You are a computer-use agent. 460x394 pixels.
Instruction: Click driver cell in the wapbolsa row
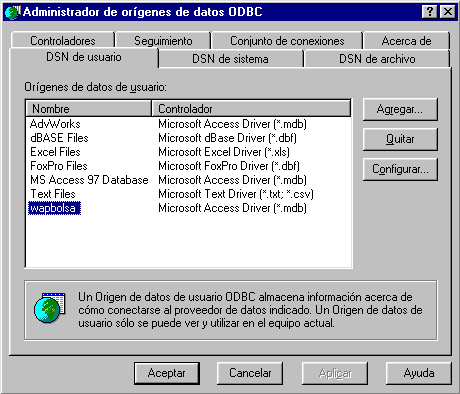tap(232, 208)
